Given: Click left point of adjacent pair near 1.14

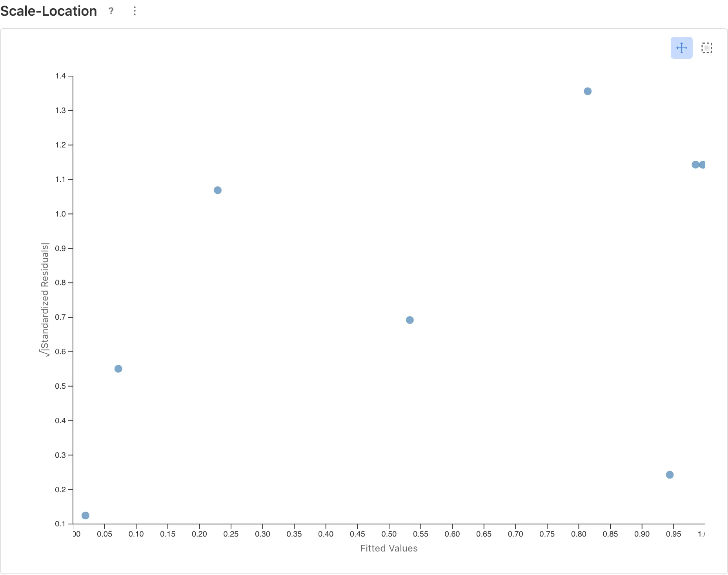Looking at the screenshot, I should [695, 165].
